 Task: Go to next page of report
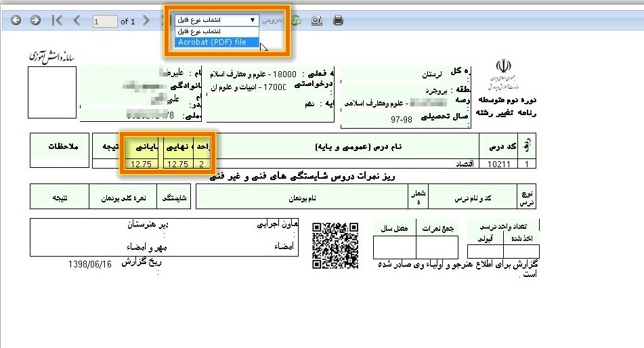tap(146, 21)
